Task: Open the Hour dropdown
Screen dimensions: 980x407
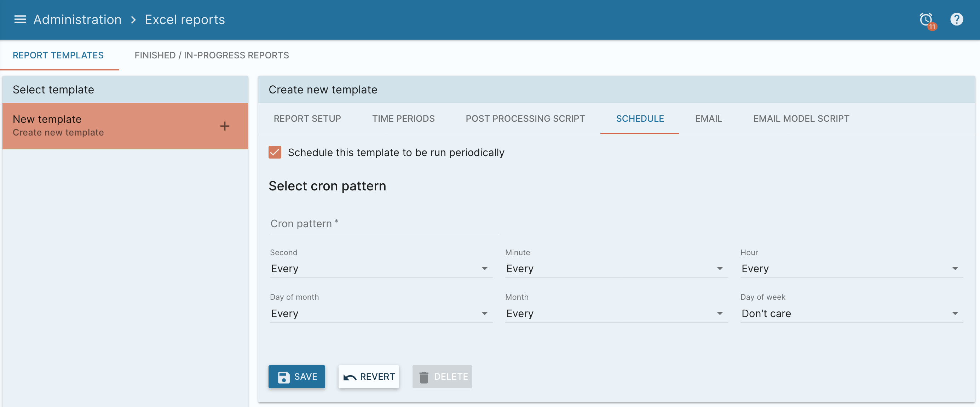Action: pos(852,268)
